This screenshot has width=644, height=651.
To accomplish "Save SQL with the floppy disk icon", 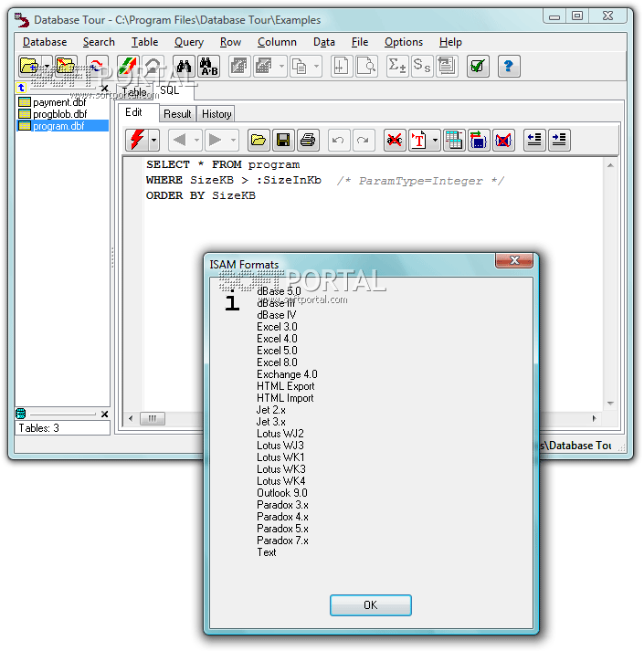I will coord(283,140).
